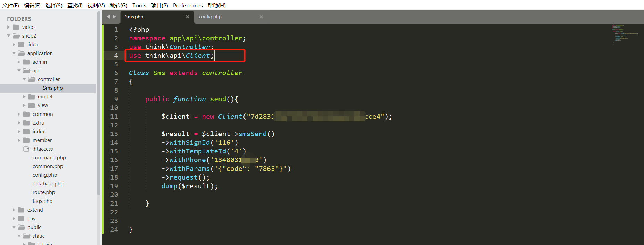
Task: Open the 查找(I) menu
Action: tap(75, 5)
